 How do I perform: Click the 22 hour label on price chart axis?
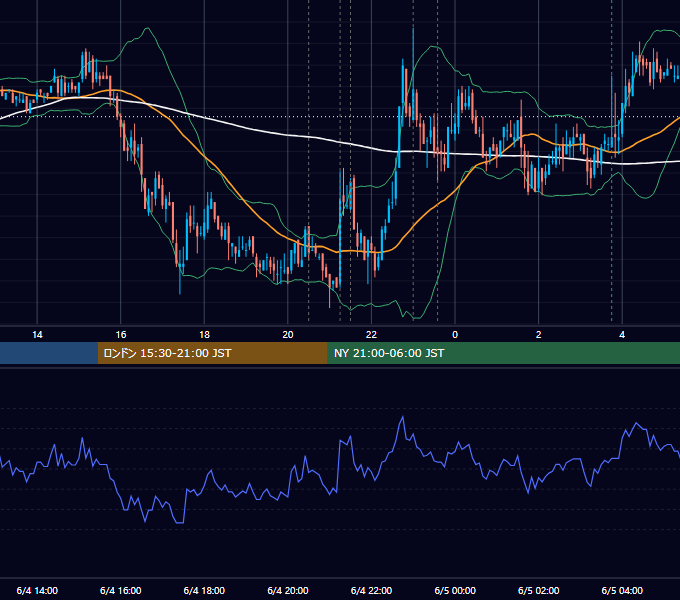coord(371,335)
